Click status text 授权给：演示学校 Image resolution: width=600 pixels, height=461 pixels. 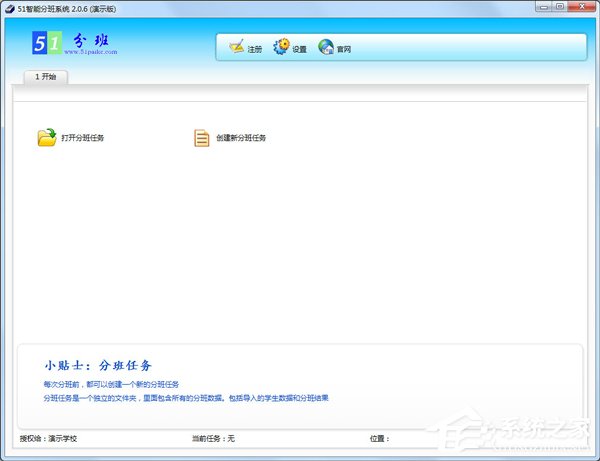48,438
